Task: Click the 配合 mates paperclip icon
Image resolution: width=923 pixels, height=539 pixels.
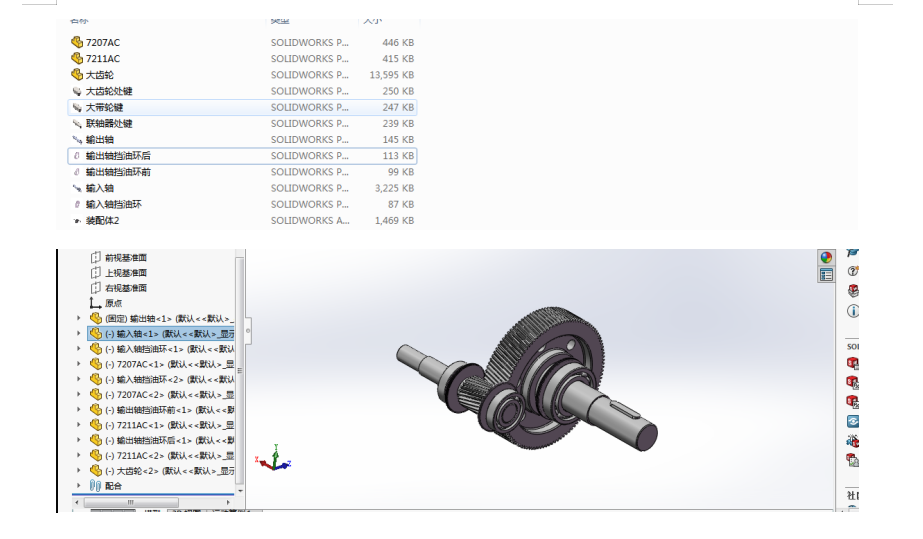Action: pos(95,486)
